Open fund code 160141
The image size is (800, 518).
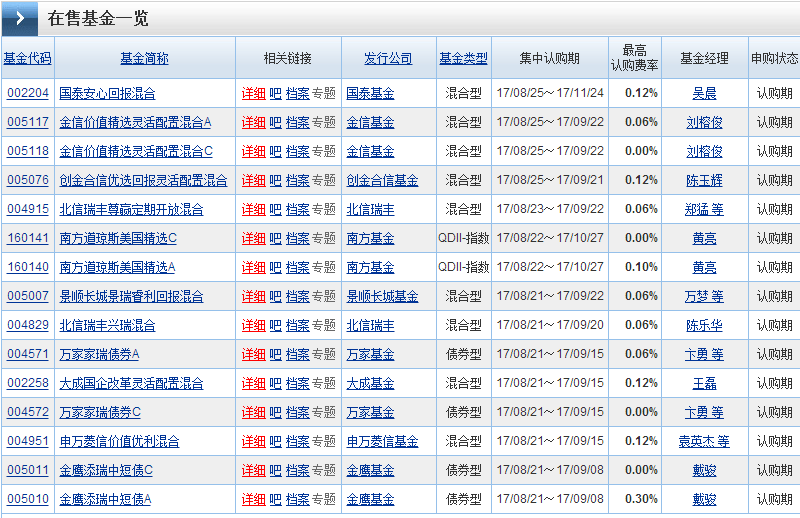coord(28,238)
